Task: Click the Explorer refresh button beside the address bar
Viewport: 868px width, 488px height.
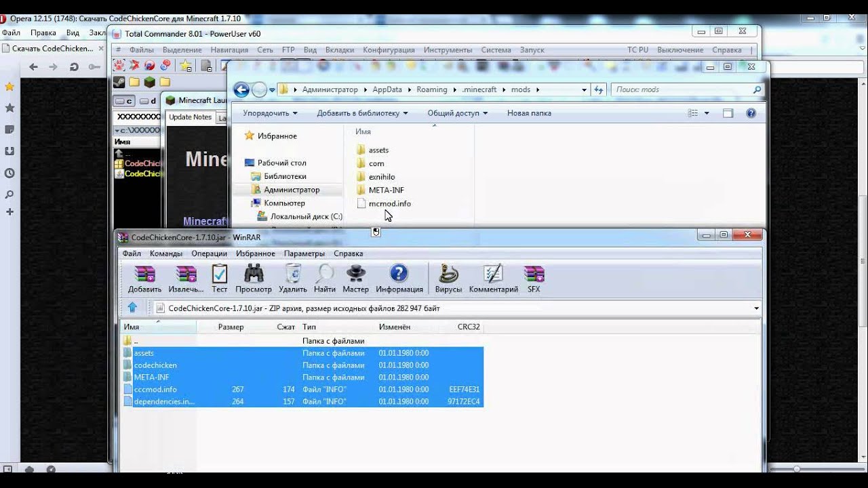Action: click(x=599, y=89)
